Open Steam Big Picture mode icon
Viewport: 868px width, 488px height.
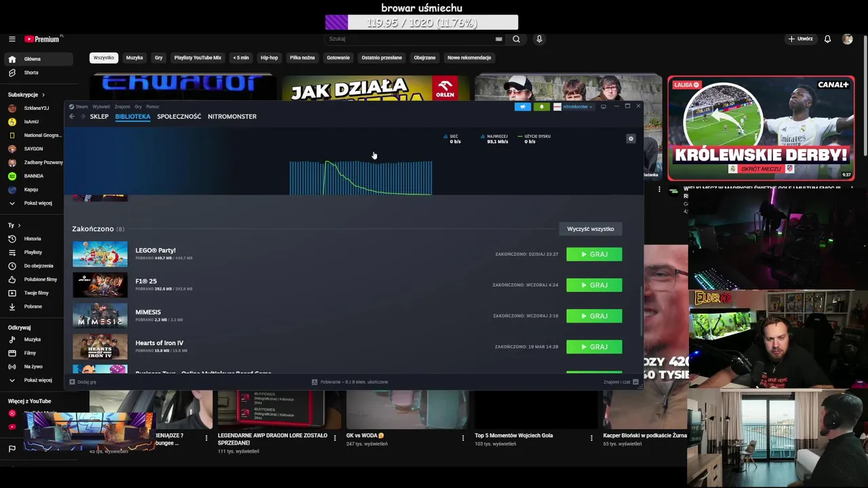[604, 106]
